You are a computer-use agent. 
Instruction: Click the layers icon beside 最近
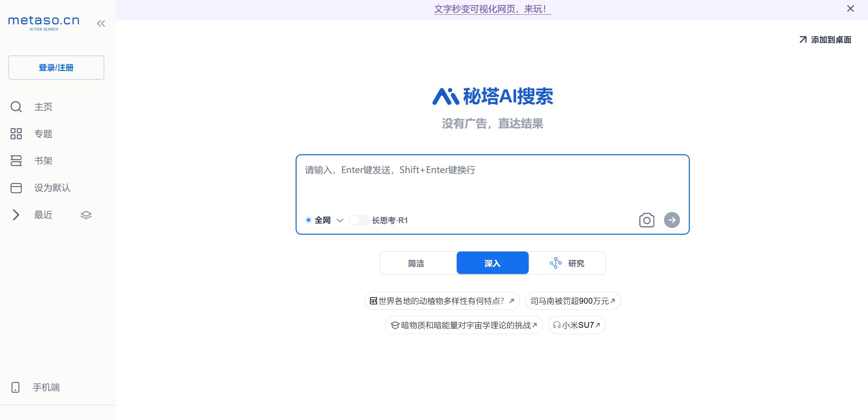pyautogui.click(x=86, y=215)
